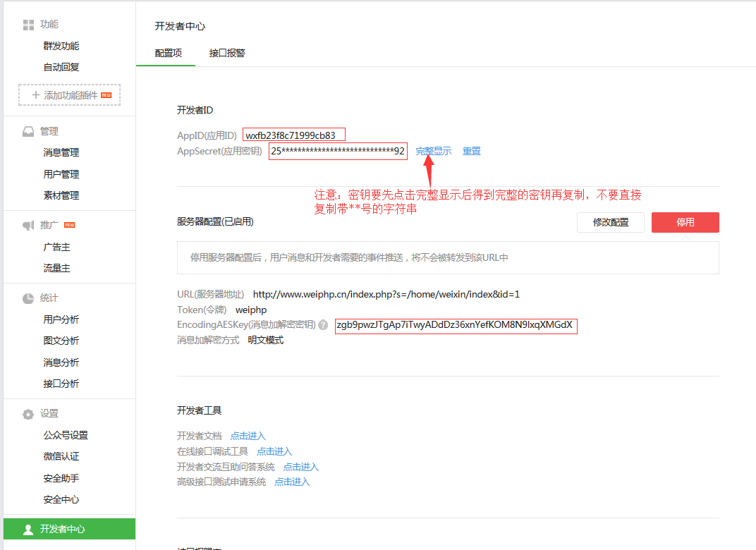Go to 用户管理 in sidebar
This screenshot has height=550, width=756.
[x=61, y=174]
